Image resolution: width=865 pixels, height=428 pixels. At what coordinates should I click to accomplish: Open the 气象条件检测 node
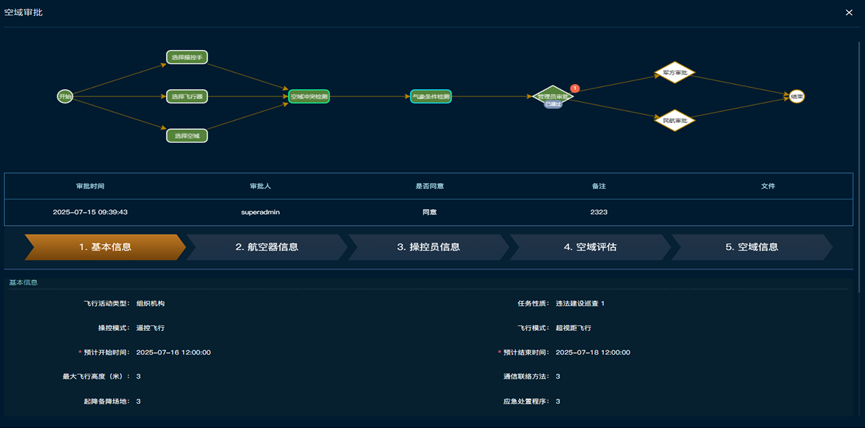[431, 97]
